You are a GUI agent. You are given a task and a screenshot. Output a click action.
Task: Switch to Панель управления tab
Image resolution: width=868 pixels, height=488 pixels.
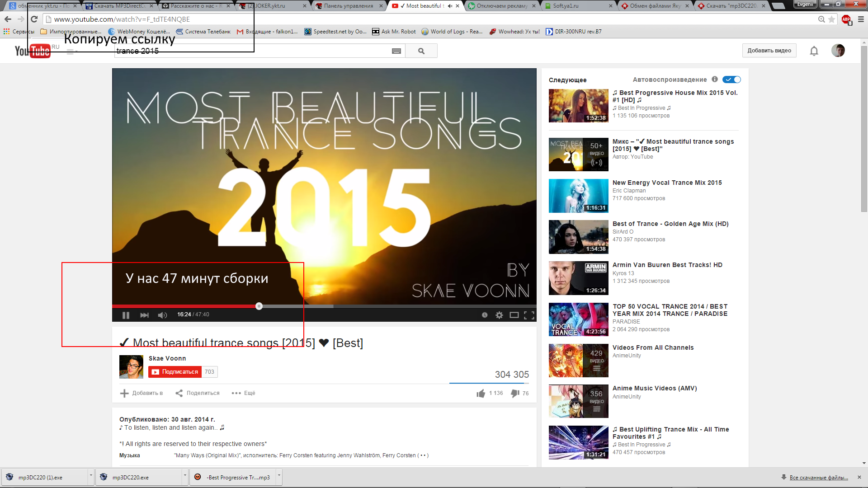click(349, 6)
